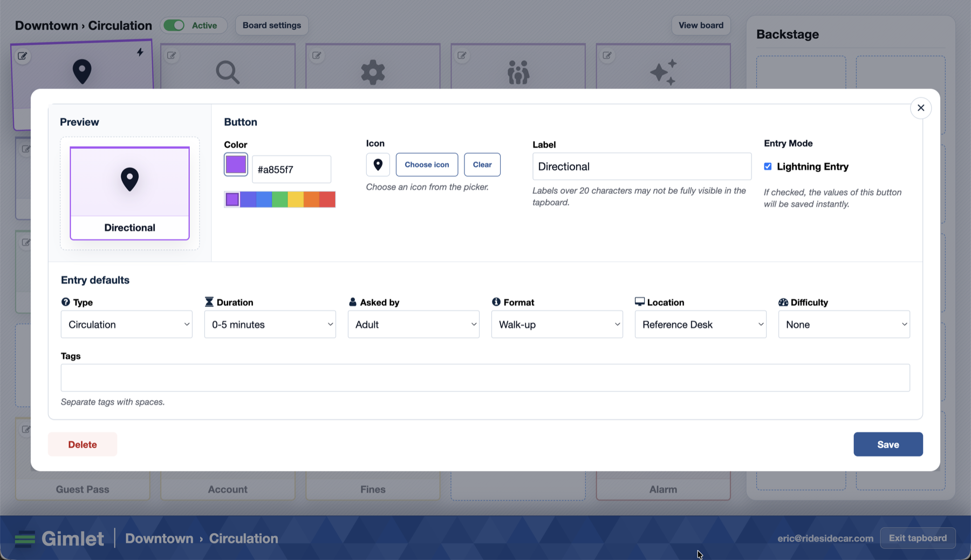
Task: Click the edit icon on the people tile
Action: coord(462,55)
